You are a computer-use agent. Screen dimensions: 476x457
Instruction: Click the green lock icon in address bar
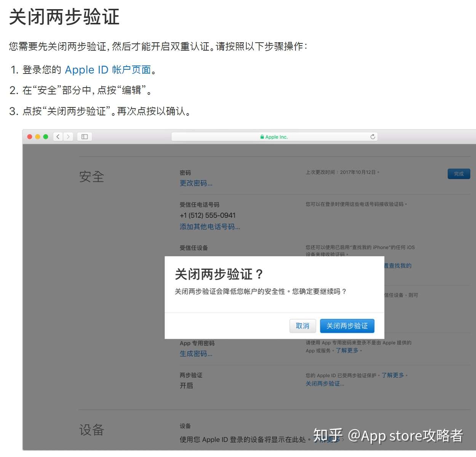click(x=262, y=137)
